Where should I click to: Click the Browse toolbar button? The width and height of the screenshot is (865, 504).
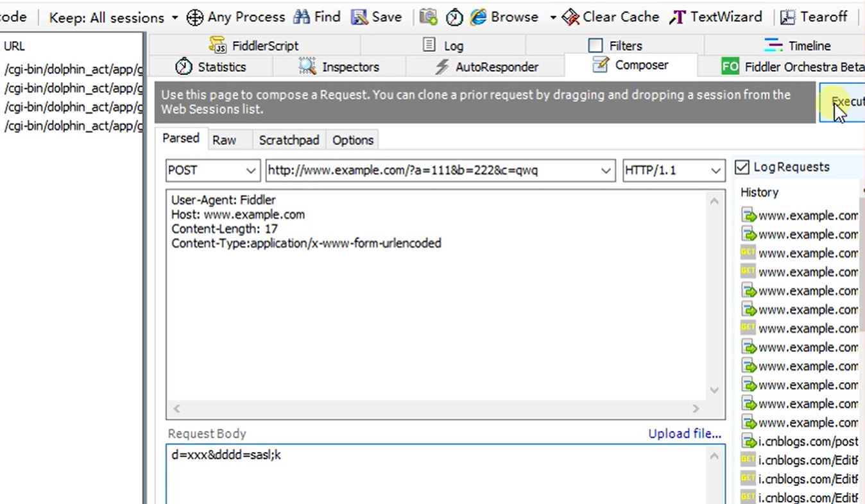(x=504, y=17)
